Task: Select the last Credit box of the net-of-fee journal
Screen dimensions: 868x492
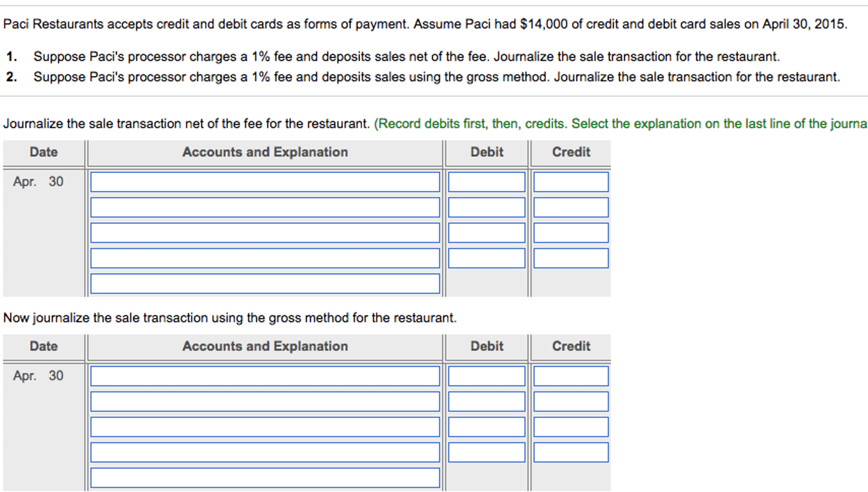Action: 571,258
